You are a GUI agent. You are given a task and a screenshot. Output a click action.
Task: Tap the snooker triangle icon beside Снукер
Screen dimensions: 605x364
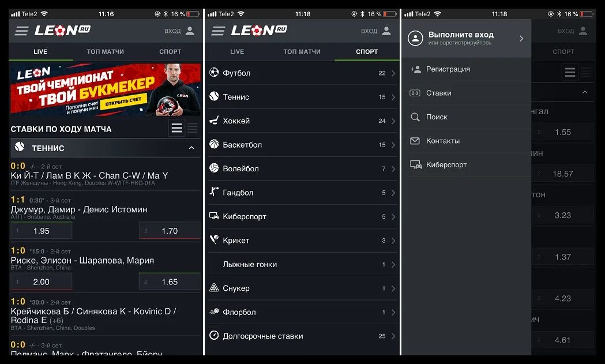coord(214,288)
